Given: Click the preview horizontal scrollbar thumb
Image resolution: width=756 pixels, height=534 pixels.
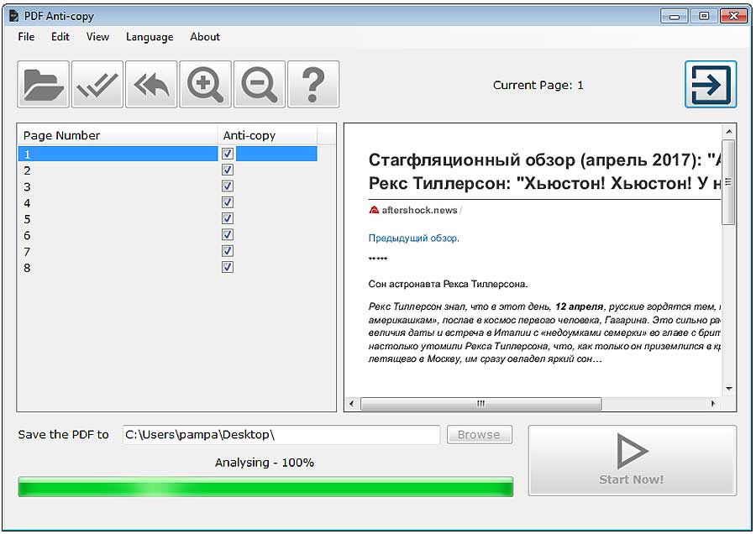Looking at the screenshot, I should pos(480,403).
